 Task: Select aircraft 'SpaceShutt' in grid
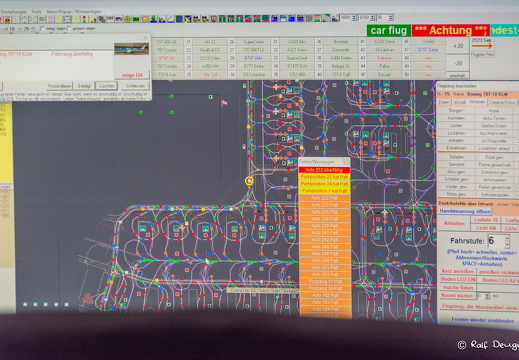[297, 58]
